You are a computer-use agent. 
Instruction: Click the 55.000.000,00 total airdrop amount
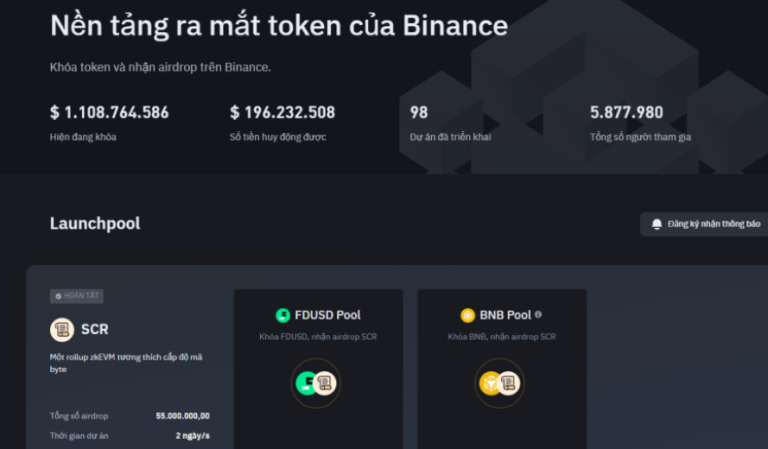182,415
